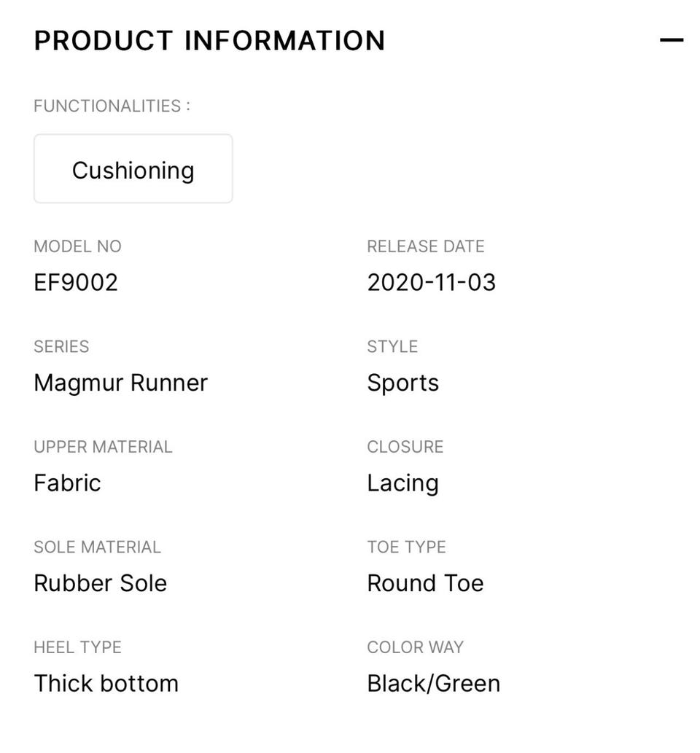The height and width of the screenshot is (753, 700).
Task: Select the Rubber Sole text
Action: click(100, 583)
